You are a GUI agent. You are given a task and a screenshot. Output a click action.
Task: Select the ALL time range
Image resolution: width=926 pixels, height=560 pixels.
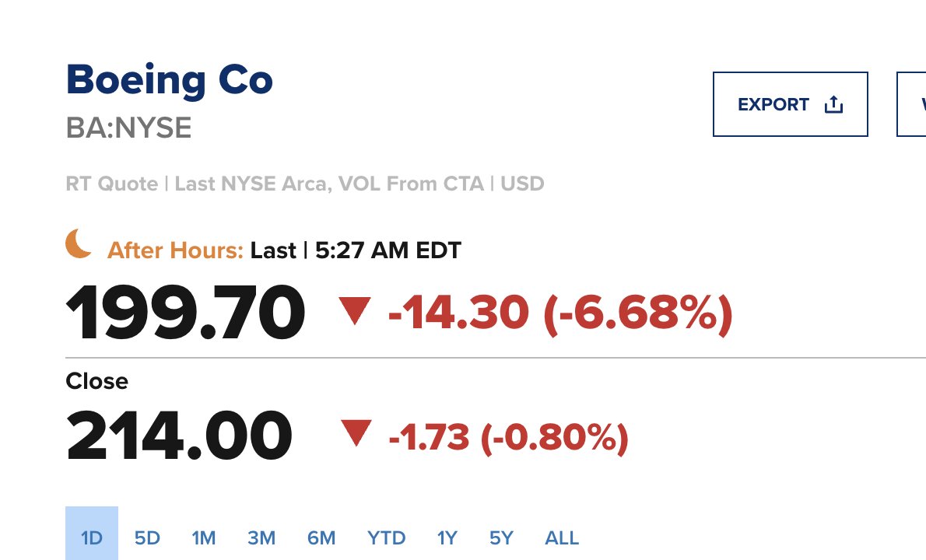[x=561, y=537]
